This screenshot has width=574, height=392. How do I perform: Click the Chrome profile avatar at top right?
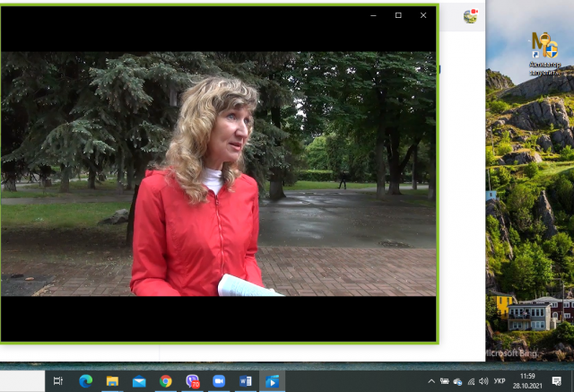click(470, 16)
